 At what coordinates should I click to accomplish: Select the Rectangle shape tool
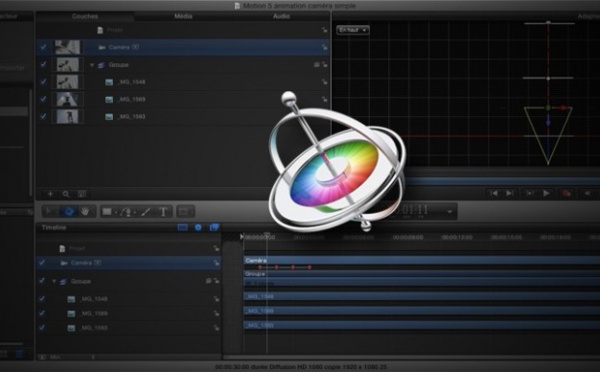[x=107, y=211]
